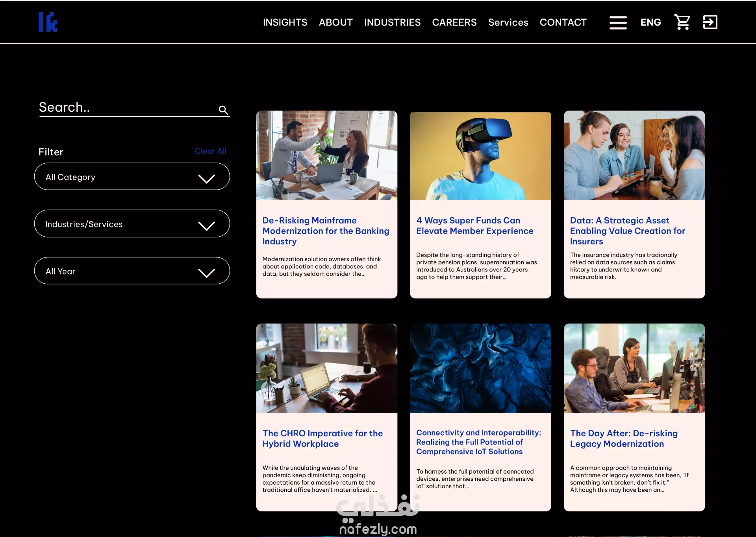The image size is (756, 537).
Task: Open The CHRO Imperative article title
Action: click(322, 439)
